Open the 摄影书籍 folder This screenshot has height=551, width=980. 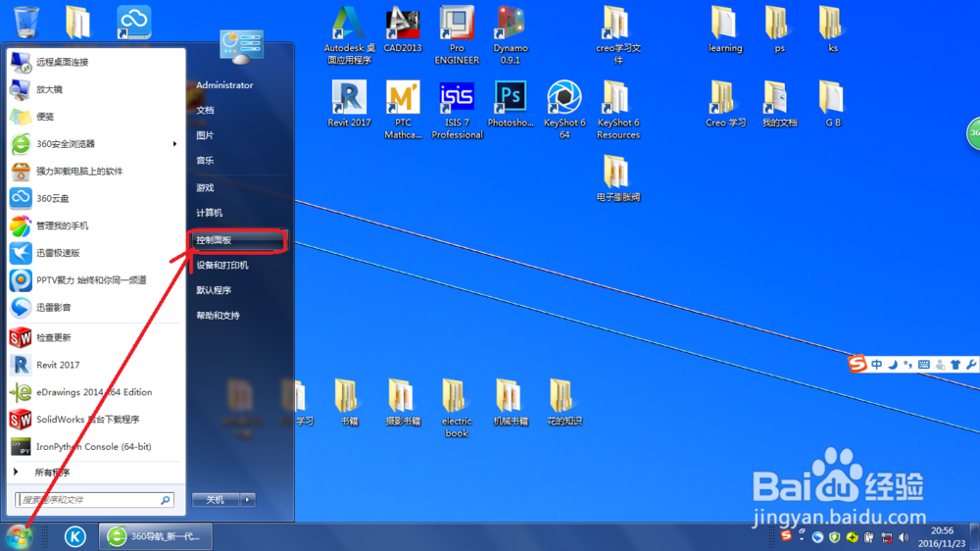click(403, 403)
